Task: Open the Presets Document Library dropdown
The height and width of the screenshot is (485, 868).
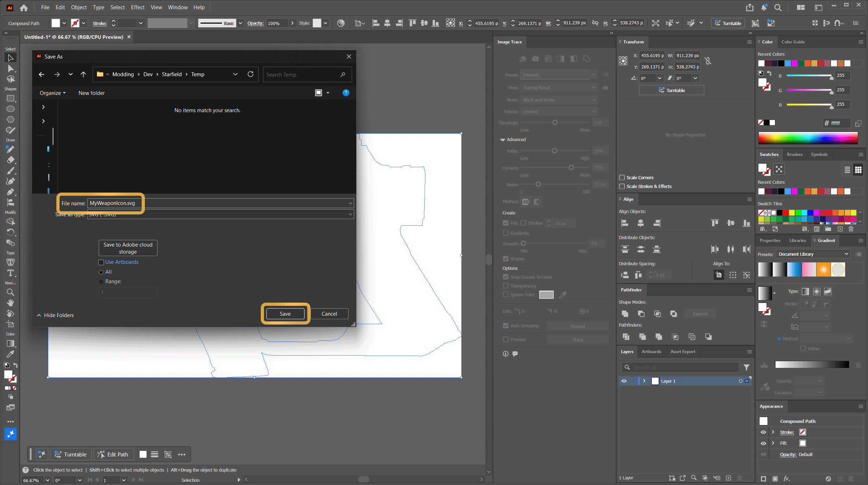Action: [x=813, y=254]
